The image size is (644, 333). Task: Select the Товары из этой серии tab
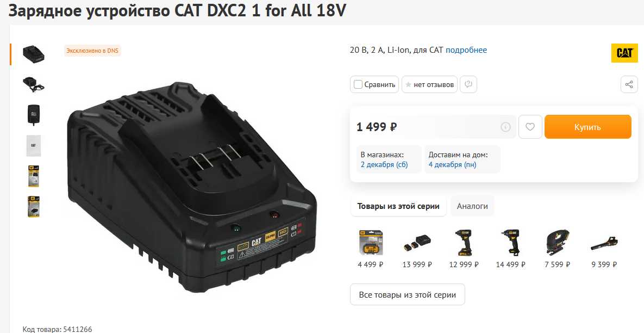coord(398,206)
